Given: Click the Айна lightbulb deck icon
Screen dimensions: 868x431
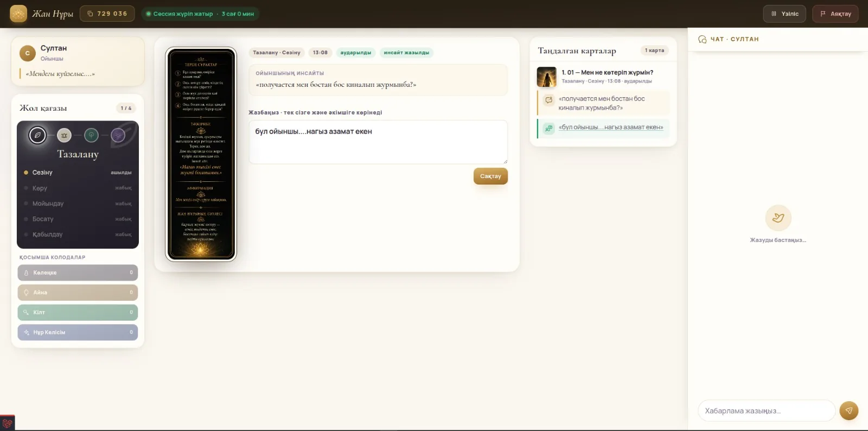Looking at the screenshot, I should pos(26,293).
